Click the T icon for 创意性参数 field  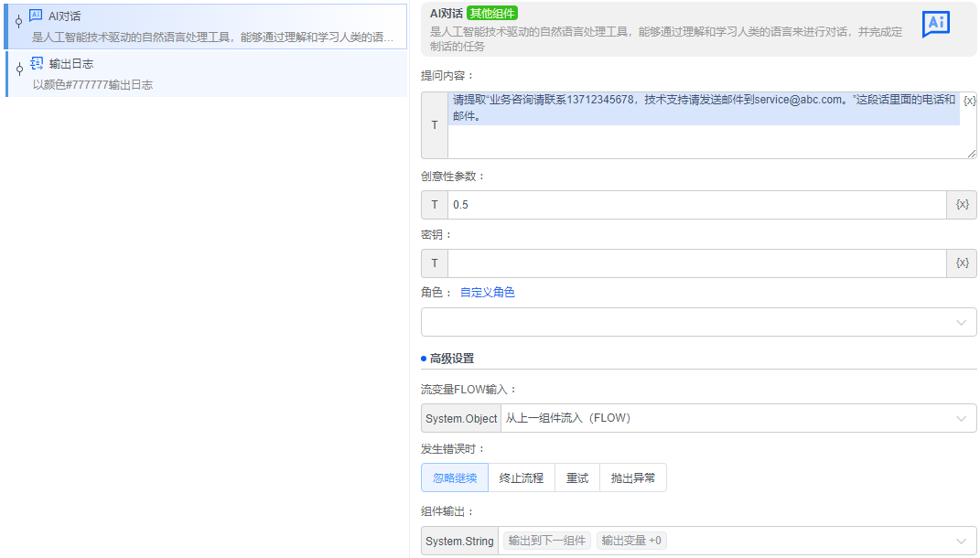click(x=434, y=205)
